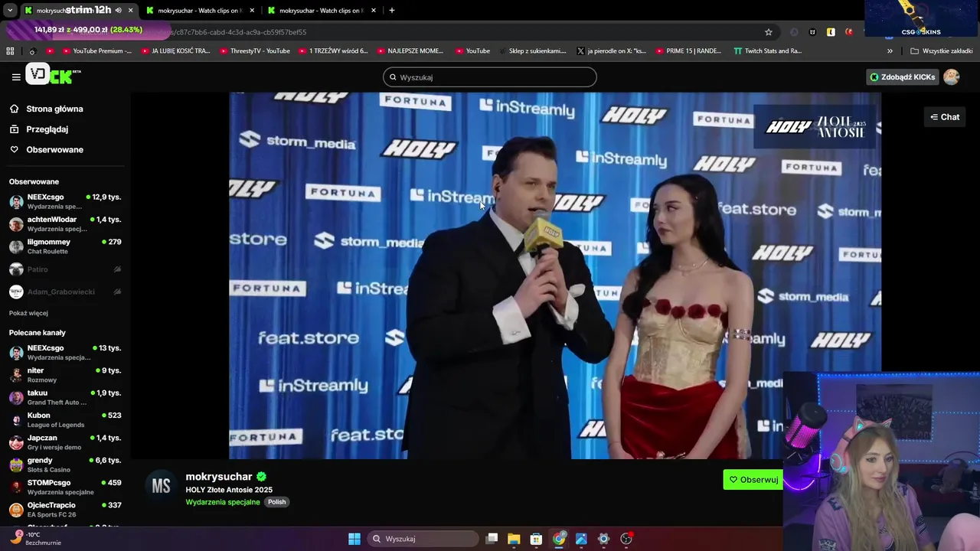Open the Patiro offline channel row

[x=65, y=269]
